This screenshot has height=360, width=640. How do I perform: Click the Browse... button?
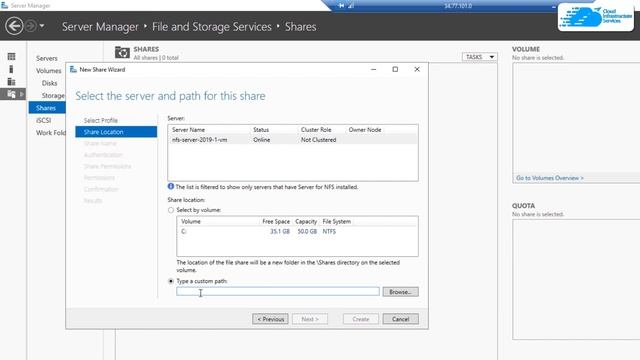(400, 292)
